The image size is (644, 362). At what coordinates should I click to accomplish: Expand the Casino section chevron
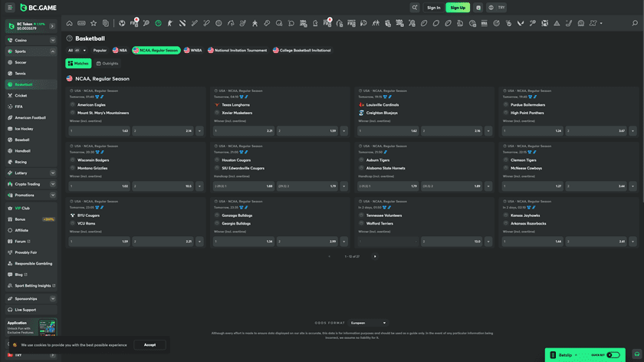tap(53, 41)
